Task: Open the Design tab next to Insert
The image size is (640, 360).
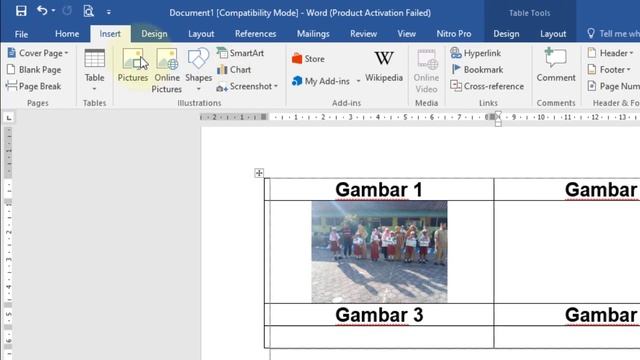Action: pos(154,34)
